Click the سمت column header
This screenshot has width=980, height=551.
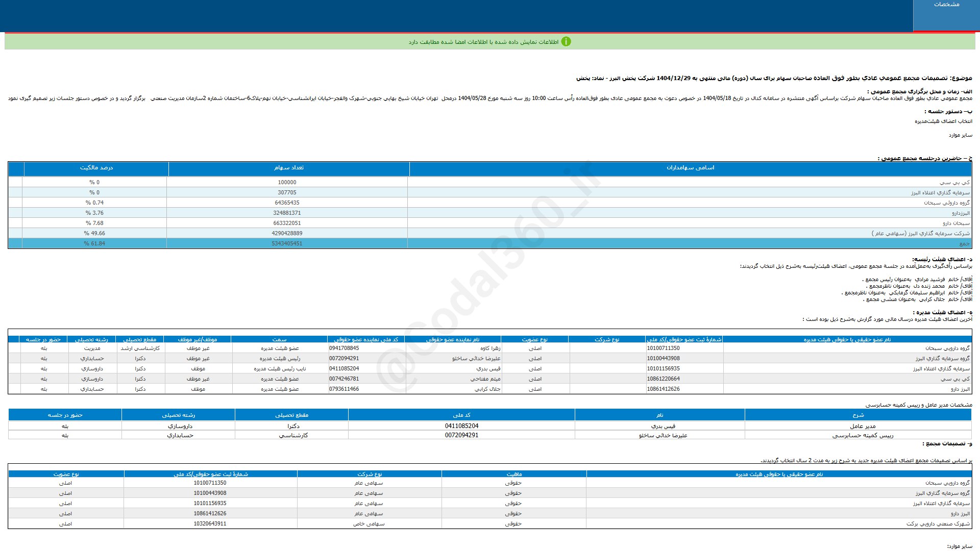coord(279,340)
